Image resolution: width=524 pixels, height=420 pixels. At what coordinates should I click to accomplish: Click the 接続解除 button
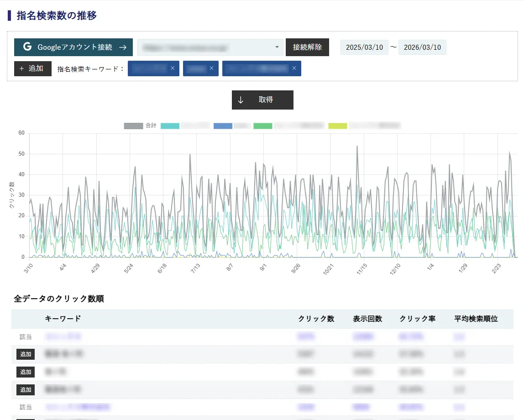coord(307,47)
